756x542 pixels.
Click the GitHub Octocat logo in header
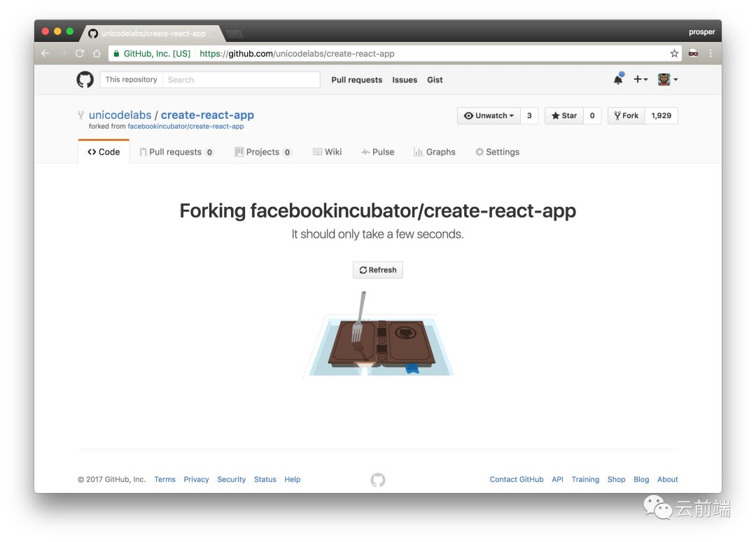coord(85,80)
